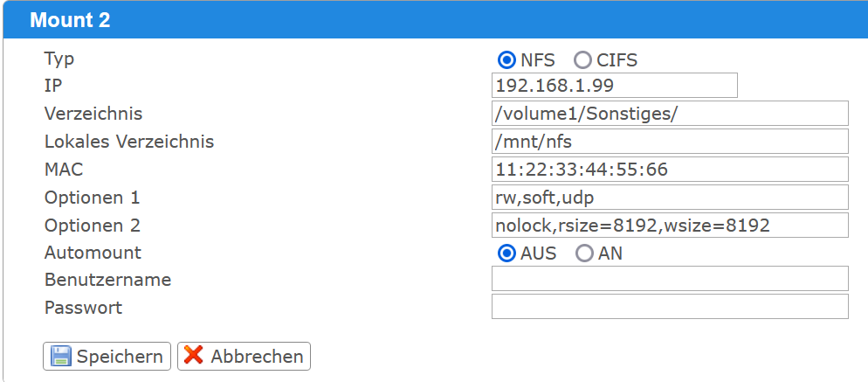The height and width of the screenshot is (382, 868).
Task: Click the Automount row label
Action: pos(93,253)
